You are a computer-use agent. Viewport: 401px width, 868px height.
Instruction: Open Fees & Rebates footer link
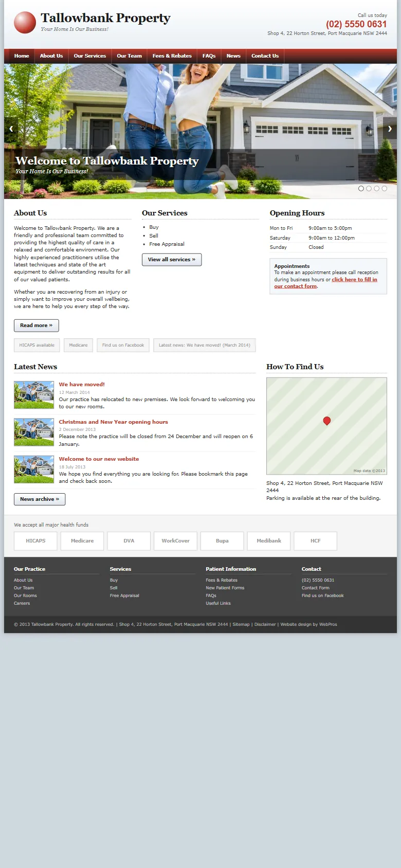[222, 580]
